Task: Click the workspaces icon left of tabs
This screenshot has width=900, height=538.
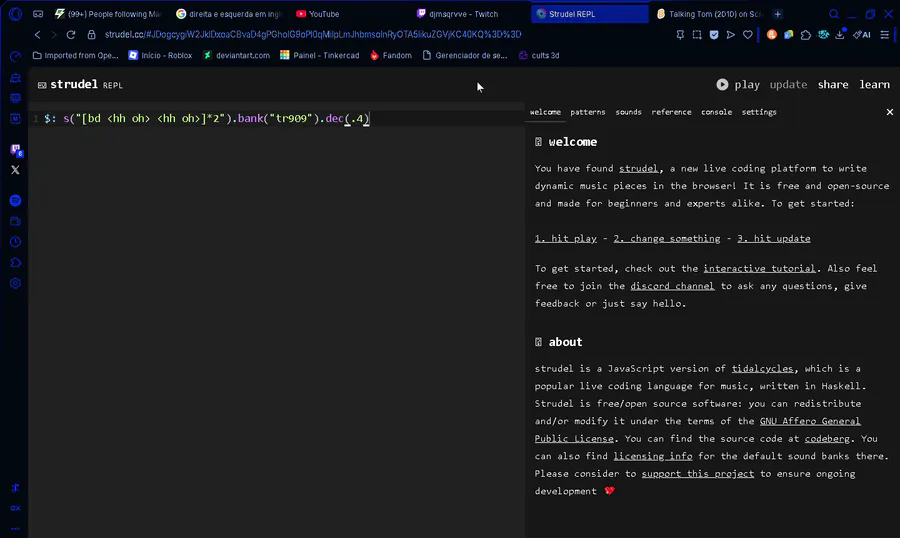Action: pyautogui.click(x=38, y=14)
